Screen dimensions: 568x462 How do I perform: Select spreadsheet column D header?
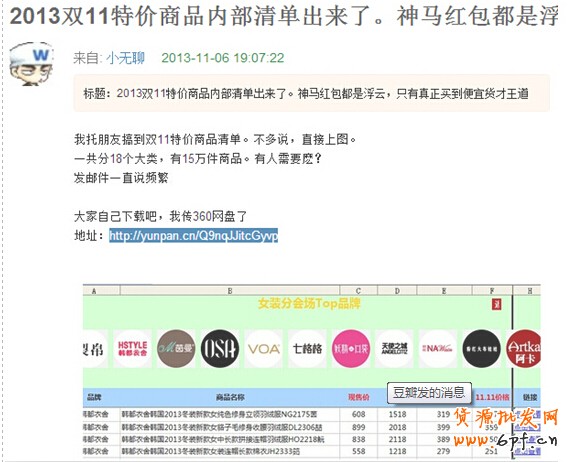[x=397, y=291]
